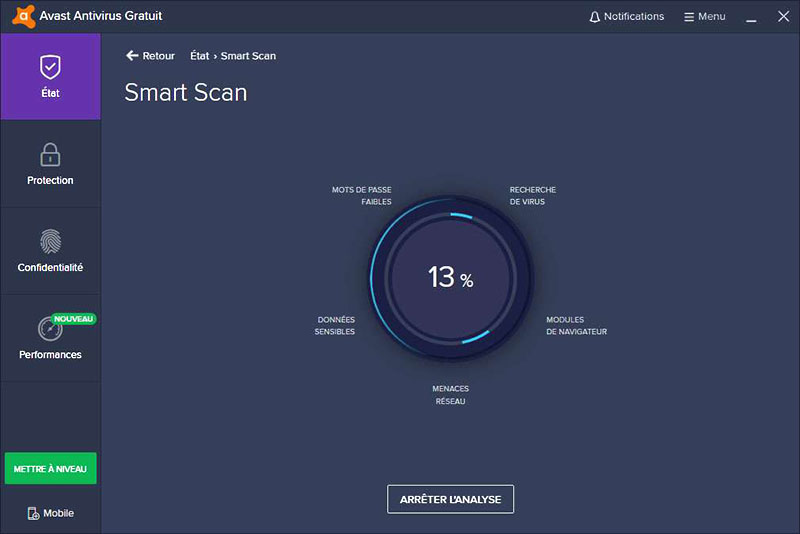Screen dimensions: 800x534
Task: Open the Confidentialité fingerprint section
Action: 51,251
